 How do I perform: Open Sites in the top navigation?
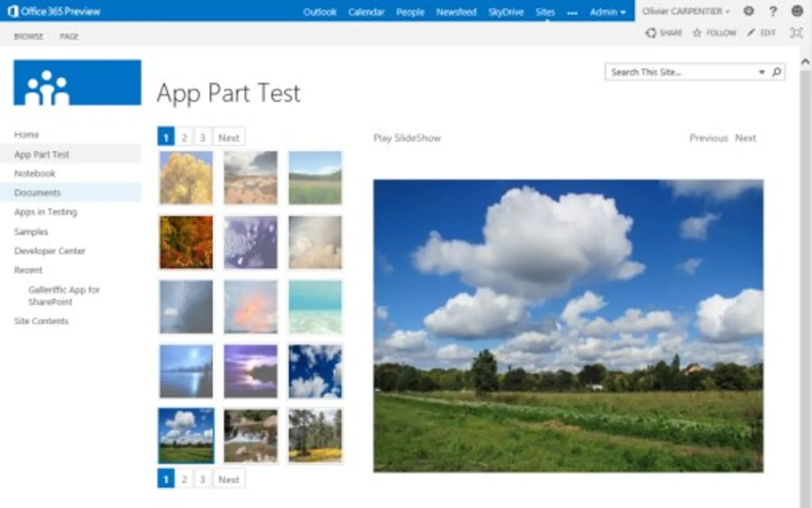pos(545,12)
